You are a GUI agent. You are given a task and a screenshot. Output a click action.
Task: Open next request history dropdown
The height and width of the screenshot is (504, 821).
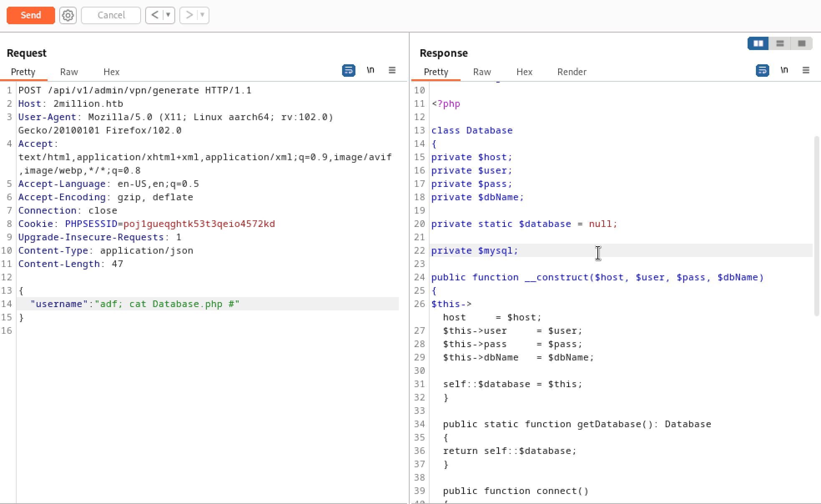point(201,15)
